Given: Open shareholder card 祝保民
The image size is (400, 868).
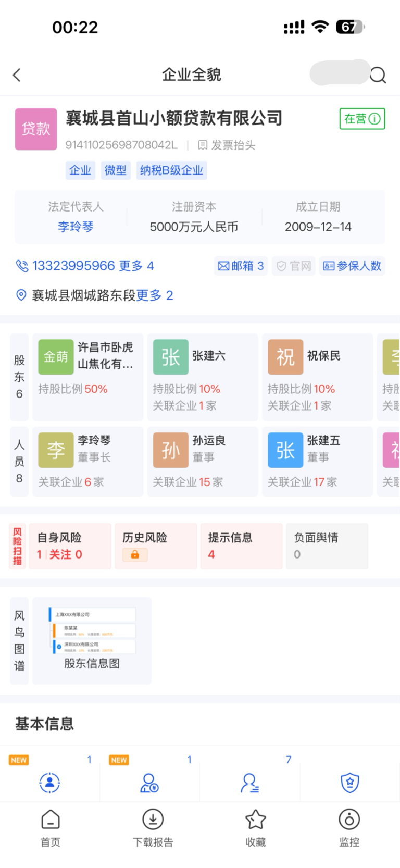Looking at the screenshot, I should point(317,377).
